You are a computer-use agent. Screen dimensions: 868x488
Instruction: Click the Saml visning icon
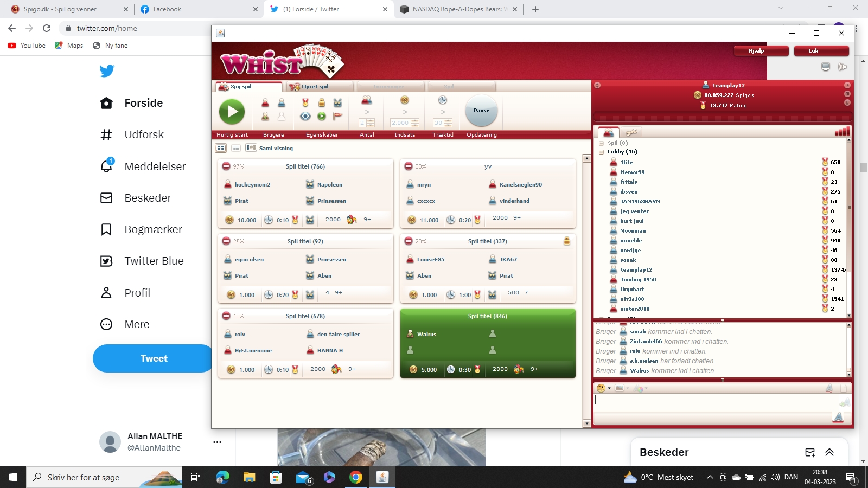pyautogui.click(x=251, y=148)
